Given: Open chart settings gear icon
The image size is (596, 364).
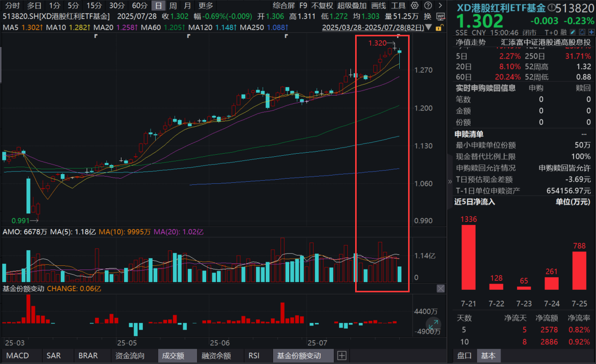Looking at the screenshot, I should [414, 6].
